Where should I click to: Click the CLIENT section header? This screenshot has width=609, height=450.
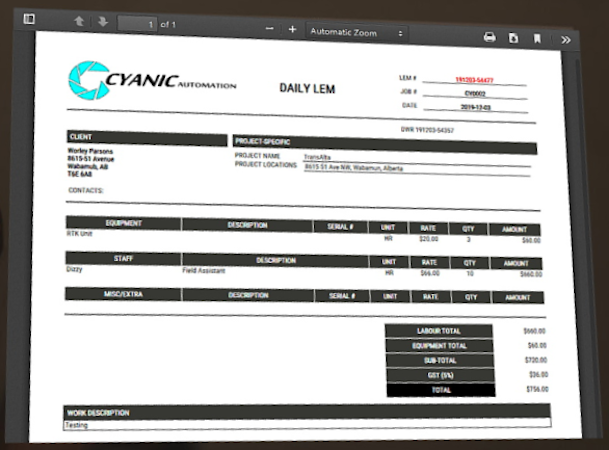(x=147, y=139)
